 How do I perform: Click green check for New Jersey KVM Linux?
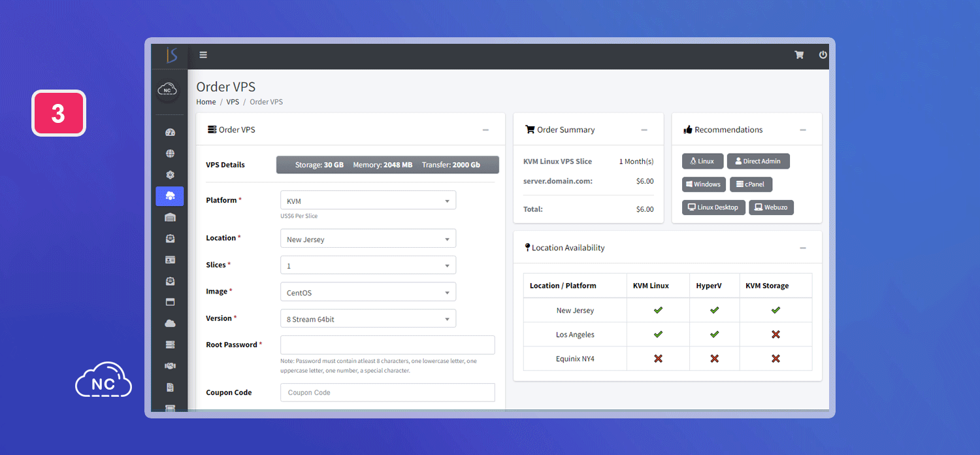coord(658,310)
